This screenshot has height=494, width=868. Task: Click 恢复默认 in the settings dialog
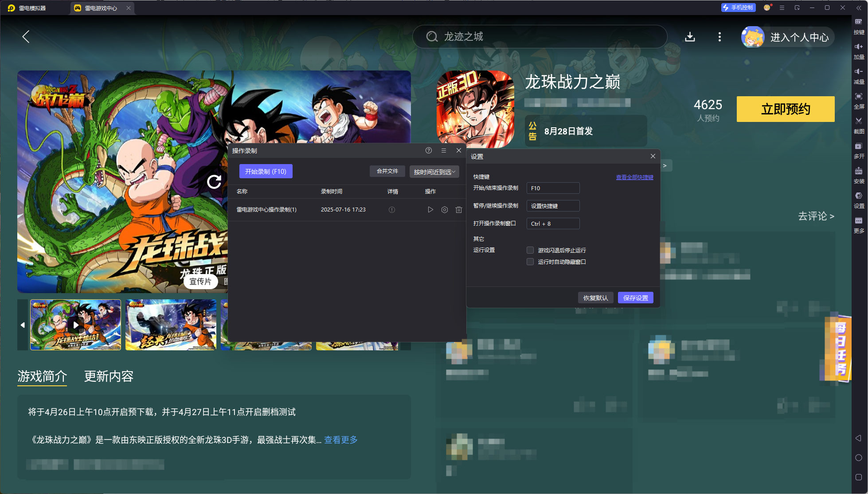pos(596,298)
